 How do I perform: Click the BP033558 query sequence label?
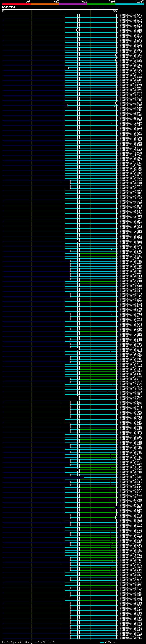pyautogui.click(x=8, y=7)
